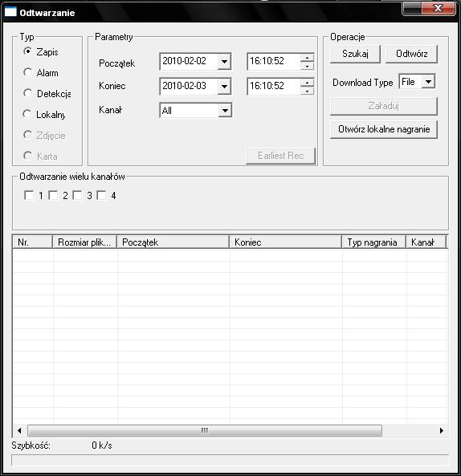Click the Odtwarzanie window title icon
This screenshot has width=461, height=476.
(x=10, y=12)
